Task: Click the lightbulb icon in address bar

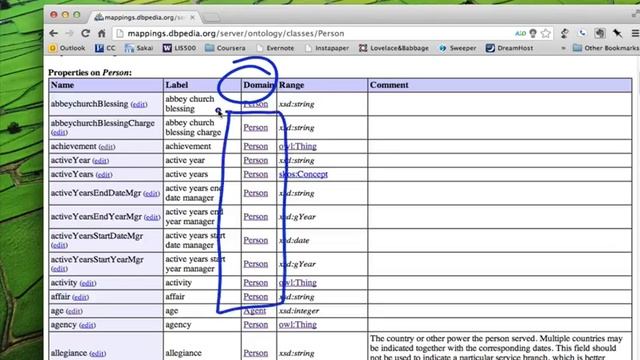Action: tap(533, 33)
